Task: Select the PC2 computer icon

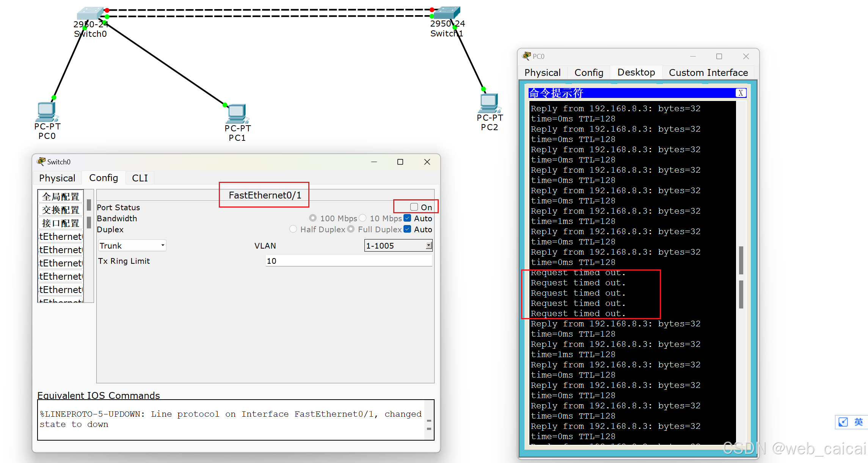Action: tap(489, 103)
